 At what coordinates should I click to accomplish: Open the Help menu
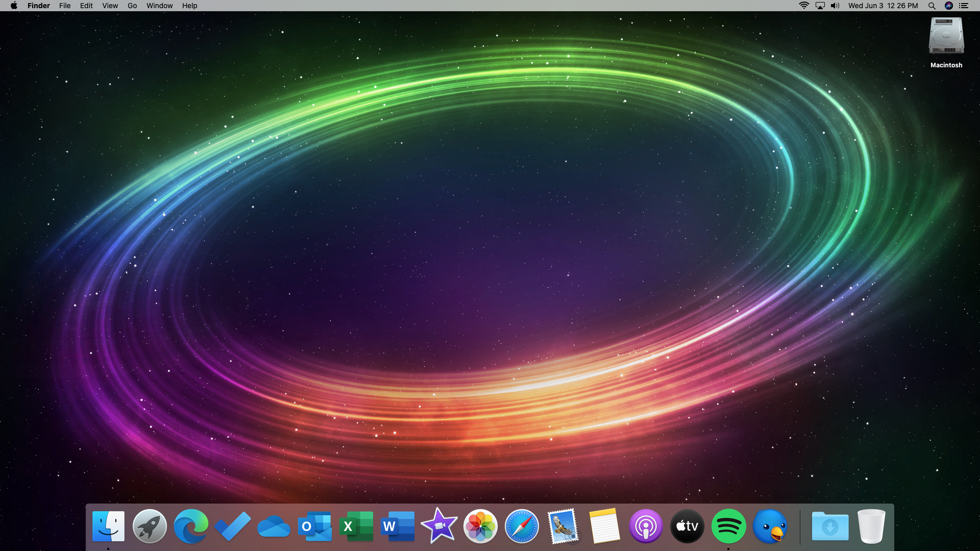pyautogui.click(x=189, y=6)
